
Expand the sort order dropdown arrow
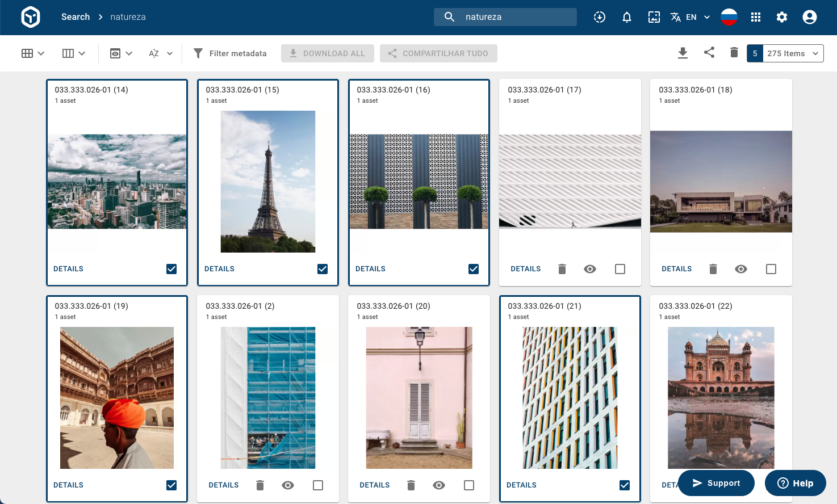tap(170, 53)
